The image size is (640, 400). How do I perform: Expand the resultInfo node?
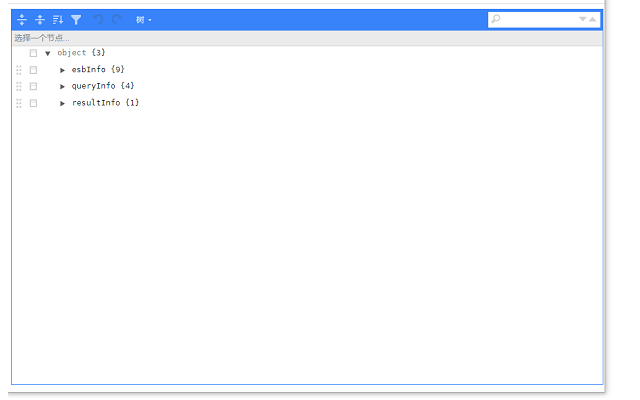coord(62,103)
